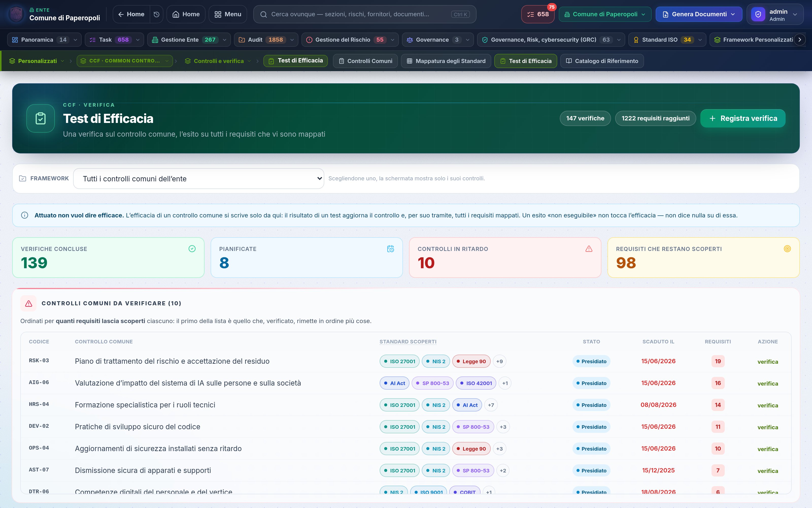Click verifica for AST-07
812x508 pixels.
[x=767, y=471]
